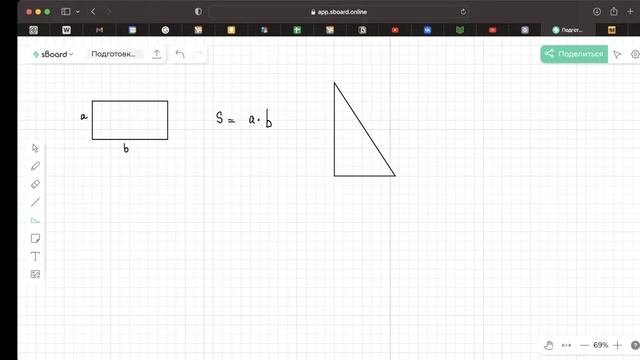Click the handwritten S = a·b formula

pyautogui.click(x=244, y=119)
